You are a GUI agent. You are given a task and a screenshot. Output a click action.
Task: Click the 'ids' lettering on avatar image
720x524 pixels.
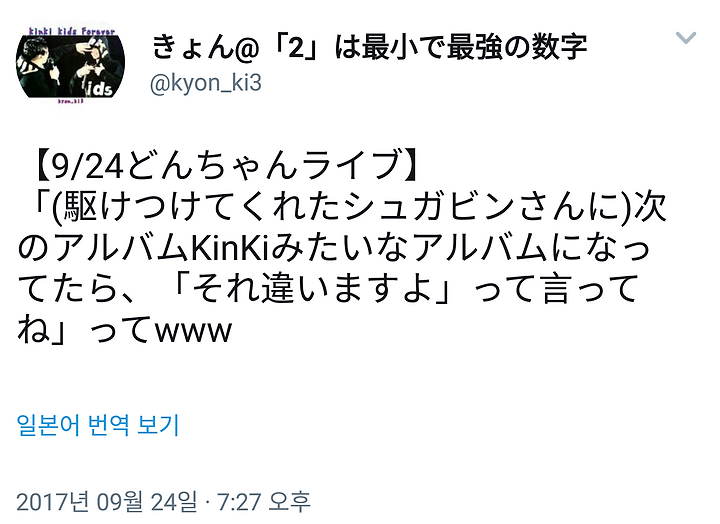[x=99, y=88]
